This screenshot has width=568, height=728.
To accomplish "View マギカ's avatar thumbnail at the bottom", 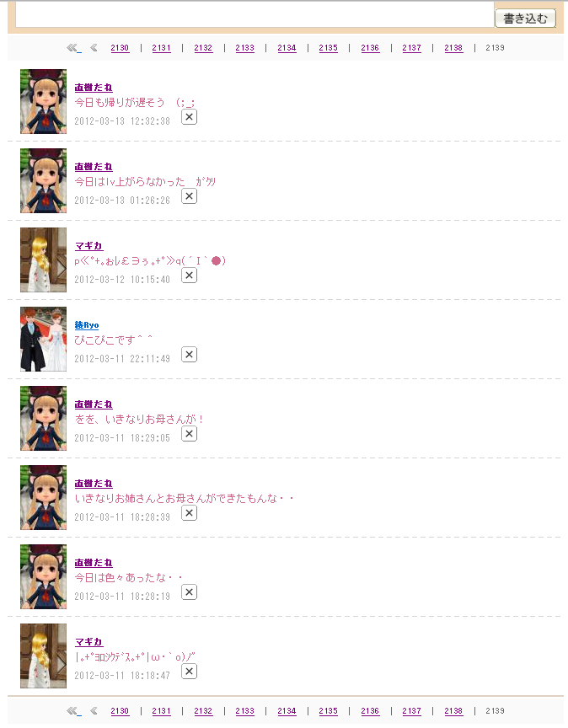I will [43, 656].
